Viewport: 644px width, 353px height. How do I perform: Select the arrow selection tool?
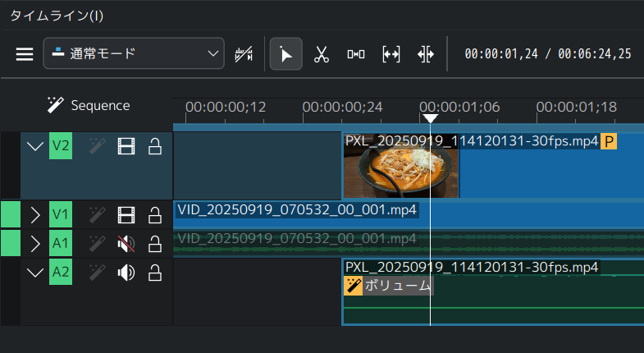click(x=285, y=54)
